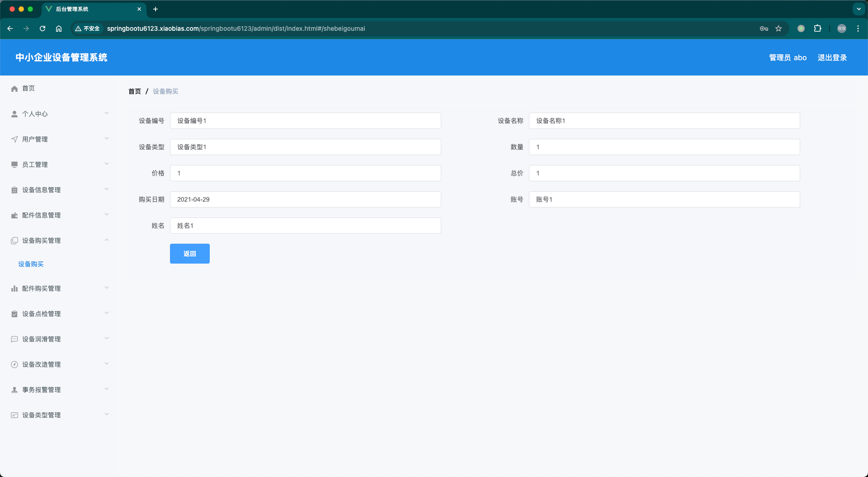Close the 后台管理系统 browser tab
Screen dimensions: 868x477
[139, 9]
